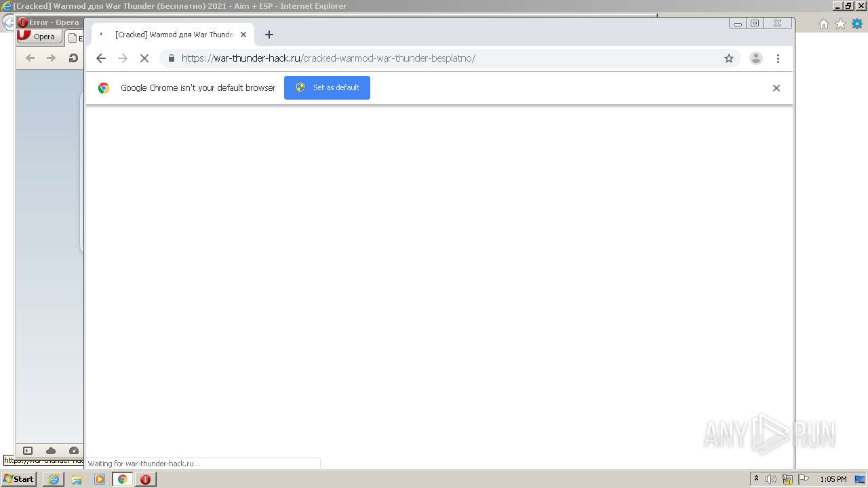
Task: Bookmark this page with the star
Action: tap(729, 58)
